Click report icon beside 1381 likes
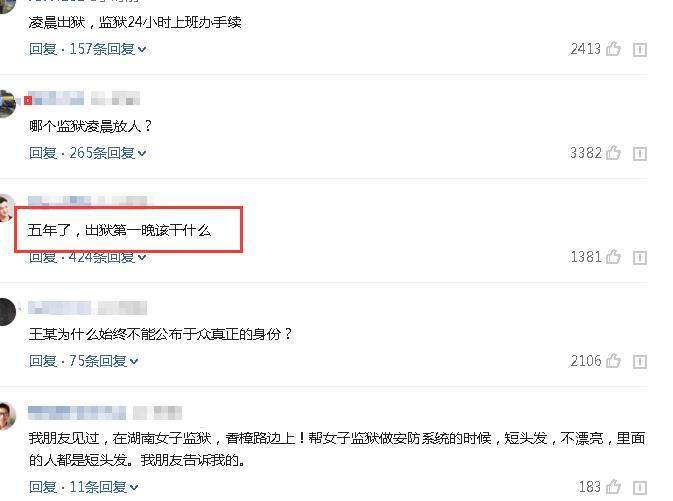The height and width of the screenshot is (501, 673). [x=640, y=257]
